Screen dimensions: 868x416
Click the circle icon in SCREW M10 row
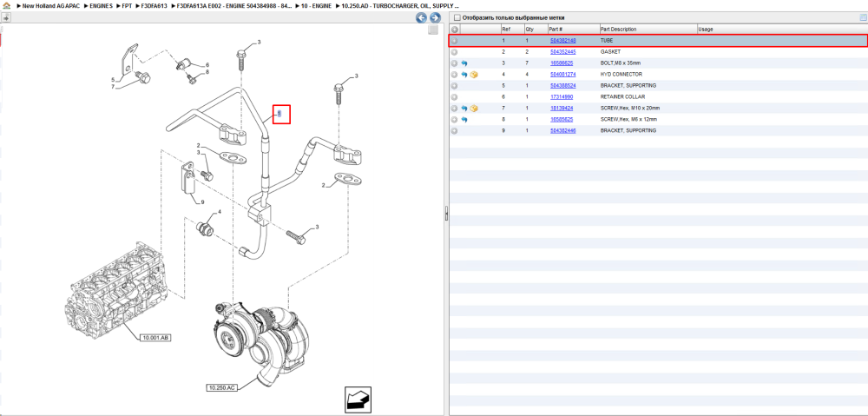click(455, 108)
